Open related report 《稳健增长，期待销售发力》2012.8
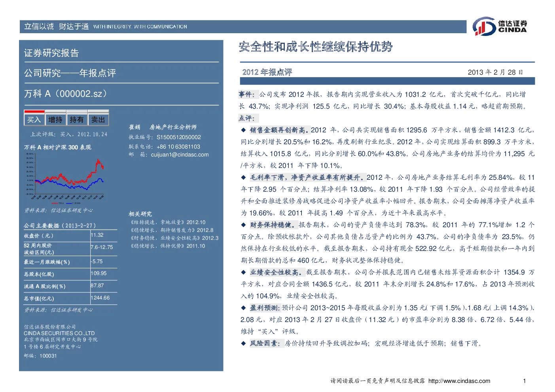This screenshot has width=555, height=392. 172,230
